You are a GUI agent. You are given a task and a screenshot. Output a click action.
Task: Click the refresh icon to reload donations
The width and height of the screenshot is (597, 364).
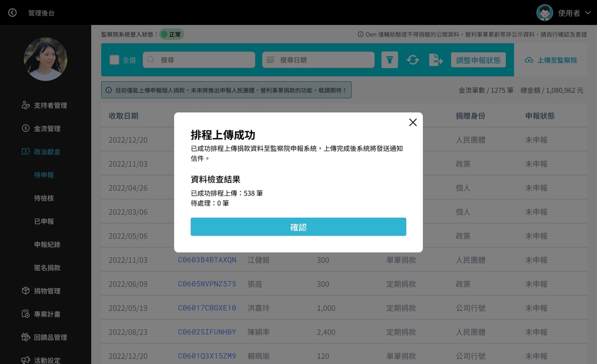(413, 60)
